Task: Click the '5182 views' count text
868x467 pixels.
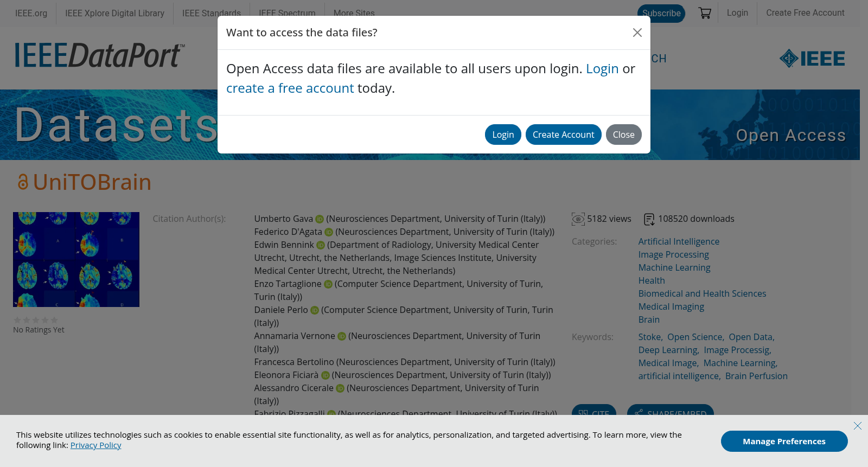Action: tap(609, 219)
